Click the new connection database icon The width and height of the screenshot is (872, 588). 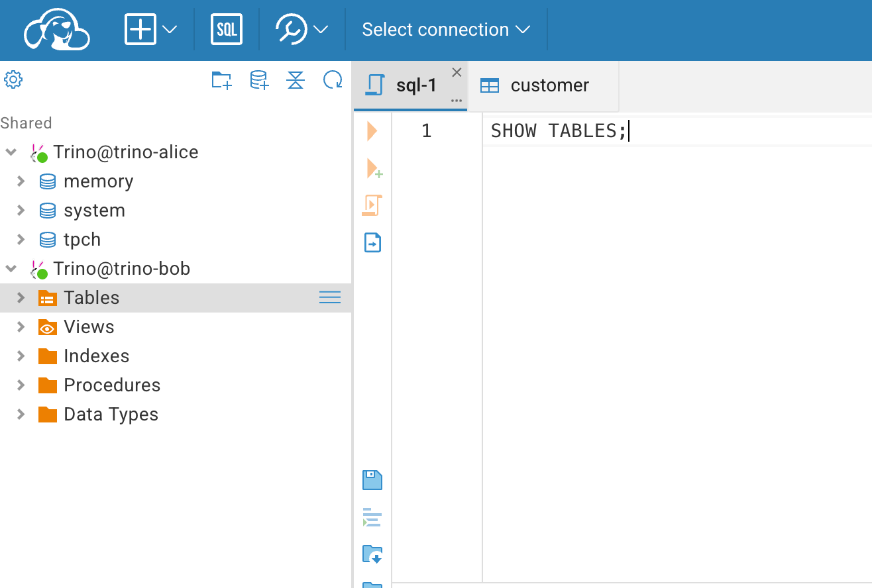(x=258, y=80)
